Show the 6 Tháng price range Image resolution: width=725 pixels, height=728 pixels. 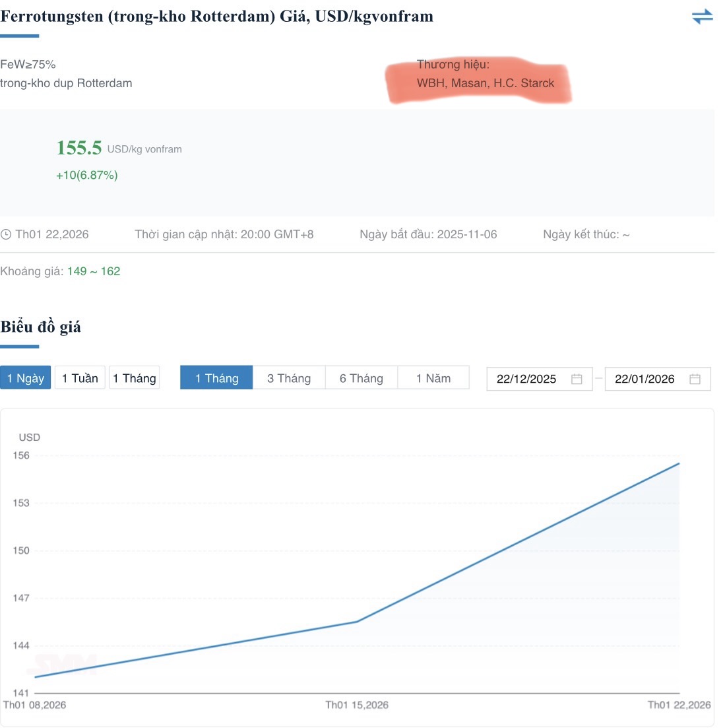coord(362,378)
